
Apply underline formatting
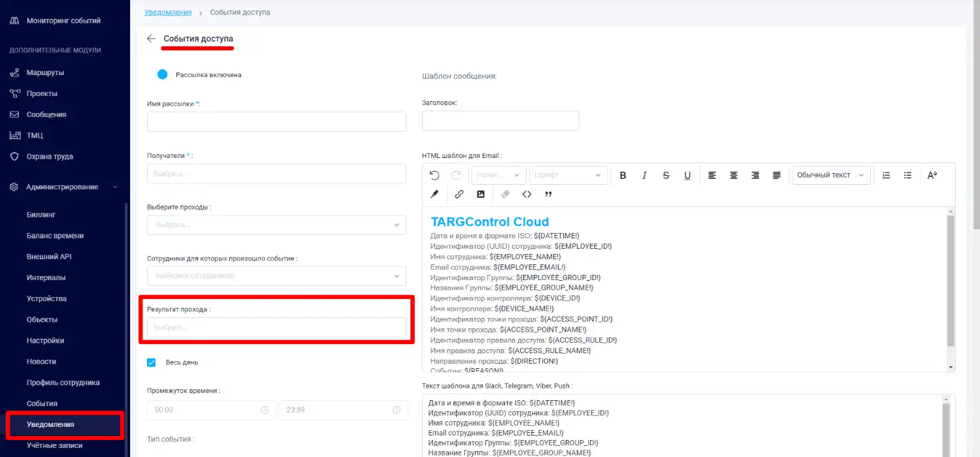click(x=687, y=175)
